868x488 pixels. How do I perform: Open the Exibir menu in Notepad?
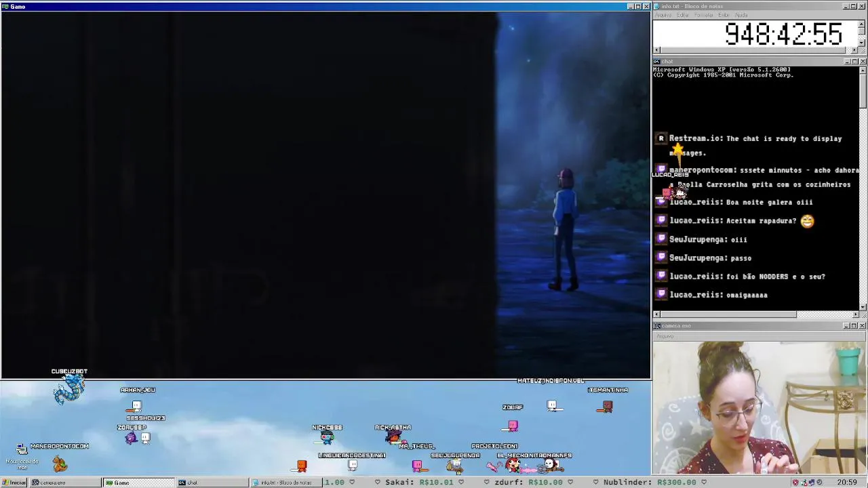click(724, 15)
